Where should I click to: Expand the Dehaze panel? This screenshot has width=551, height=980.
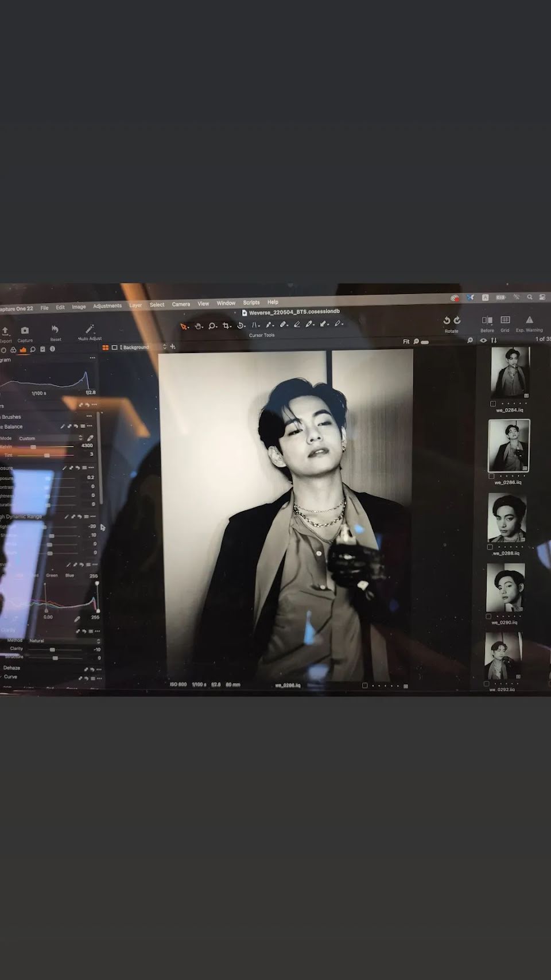(11, 668)
